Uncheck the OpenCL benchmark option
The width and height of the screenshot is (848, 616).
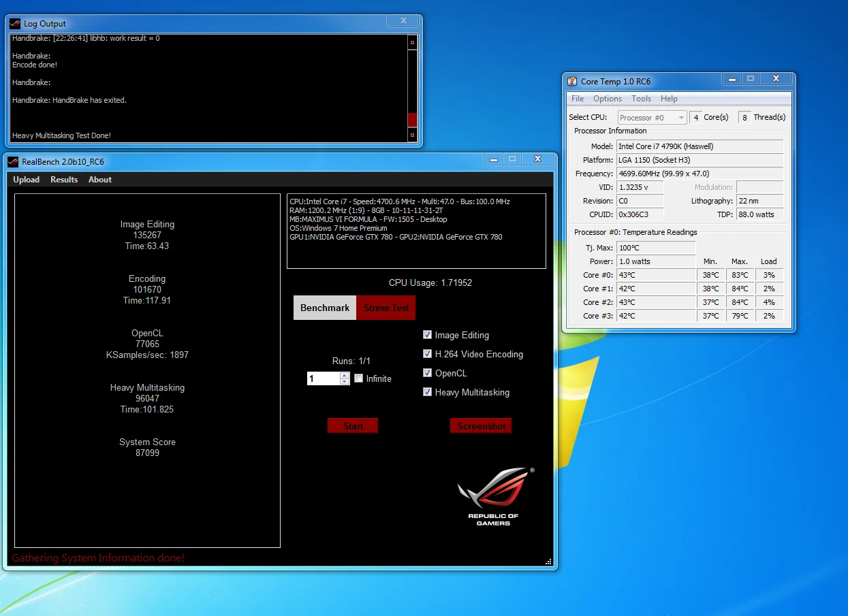pyautogui.click(x=428, y=373)
